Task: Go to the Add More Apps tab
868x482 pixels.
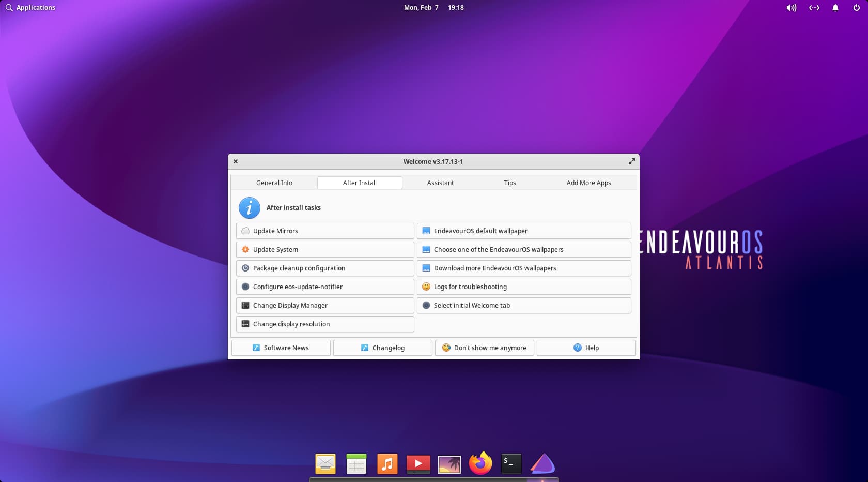Action: point(588,183)
